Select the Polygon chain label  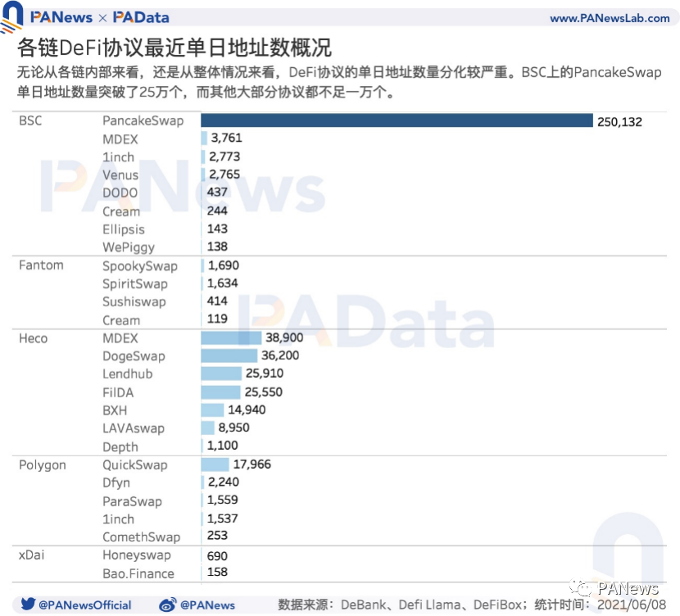(x=43, y=464)
